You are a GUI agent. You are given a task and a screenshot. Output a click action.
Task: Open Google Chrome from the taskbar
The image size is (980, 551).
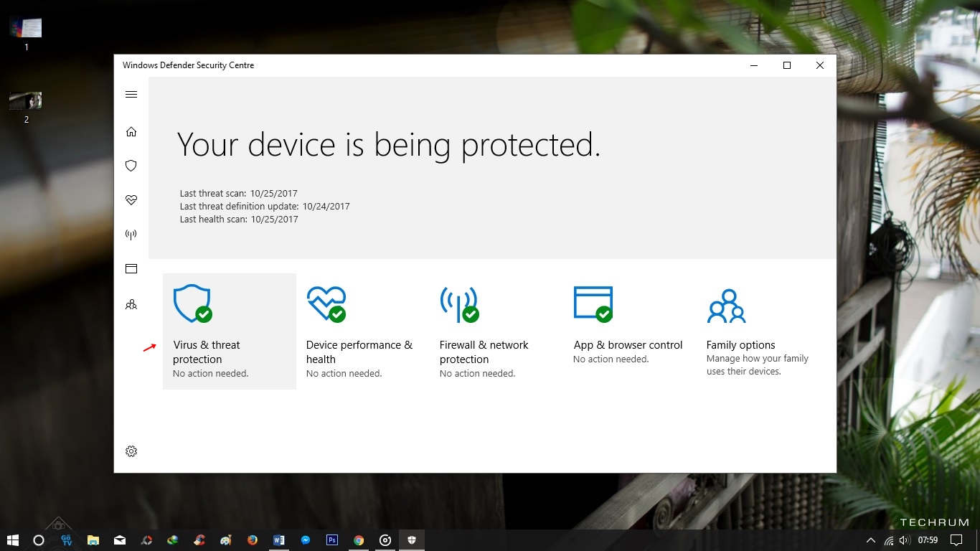(359, 540)
